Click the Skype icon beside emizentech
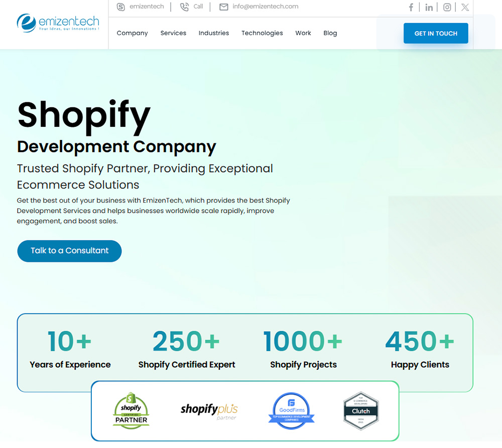The image size is (502, 448). (120, 7)
